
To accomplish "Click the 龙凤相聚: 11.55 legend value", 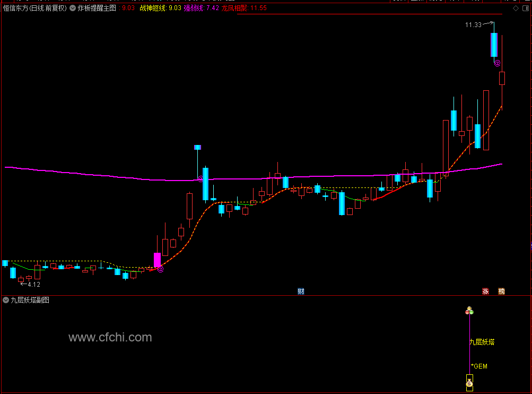I will [x=244, y=8].
